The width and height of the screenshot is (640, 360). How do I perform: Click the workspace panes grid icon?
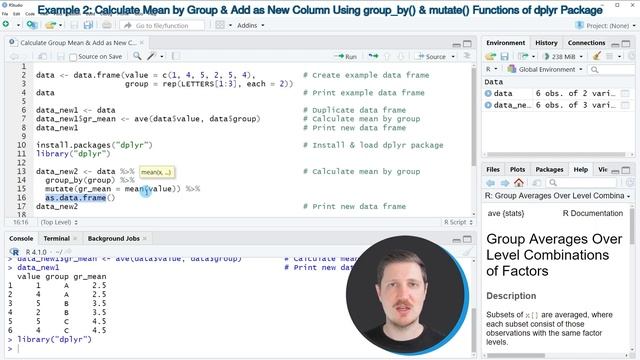220,25
